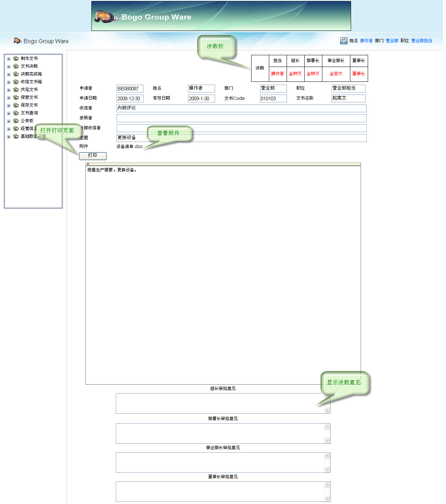Select the 共览文书 sidebar icon

16,90
